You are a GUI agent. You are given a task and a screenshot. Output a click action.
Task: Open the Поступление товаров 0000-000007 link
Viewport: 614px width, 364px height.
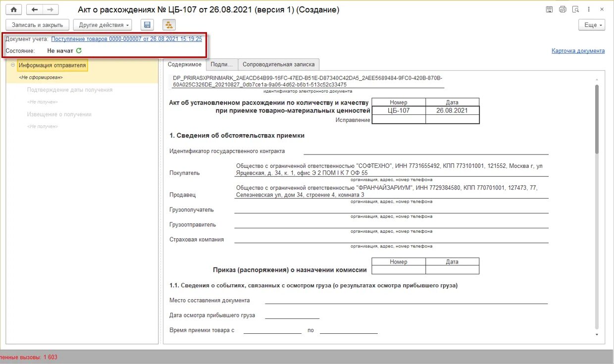126,39
